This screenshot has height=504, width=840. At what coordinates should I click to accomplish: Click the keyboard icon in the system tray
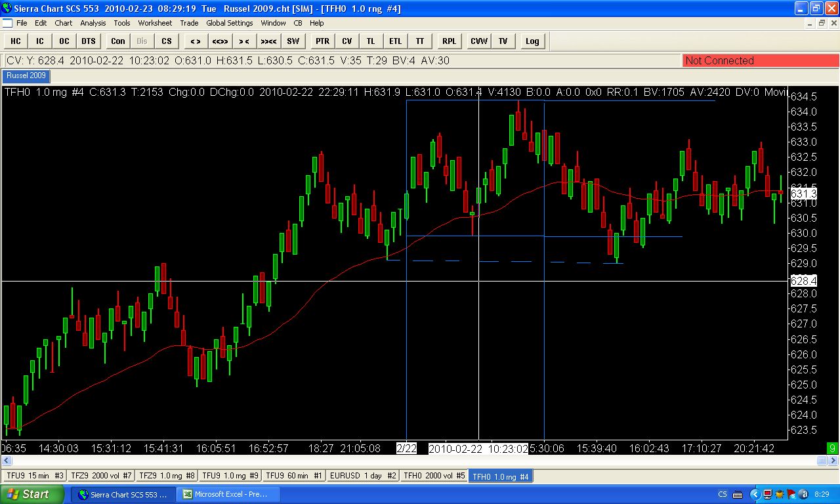pyautogui.click(x=738, y=494)
